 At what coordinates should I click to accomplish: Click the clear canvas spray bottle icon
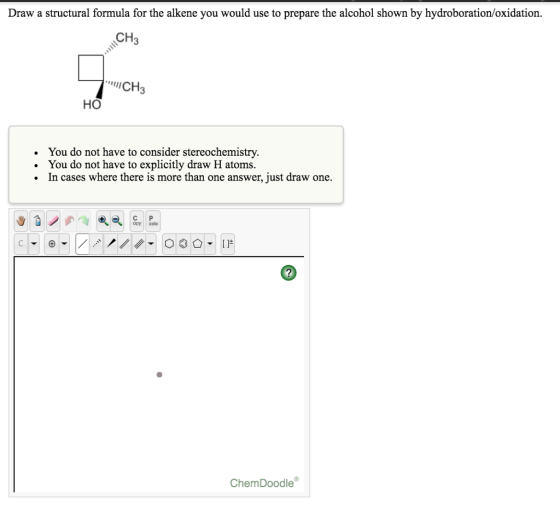[37, 221]
